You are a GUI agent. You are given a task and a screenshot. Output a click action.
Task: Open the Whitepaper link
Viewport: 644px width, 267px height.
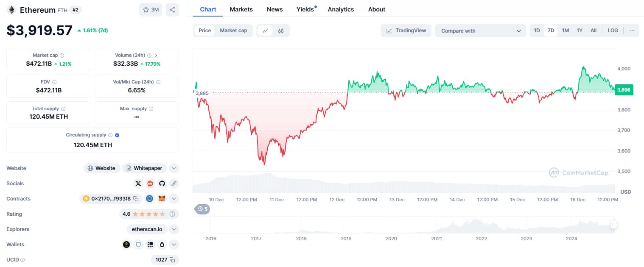pos(145,168)
